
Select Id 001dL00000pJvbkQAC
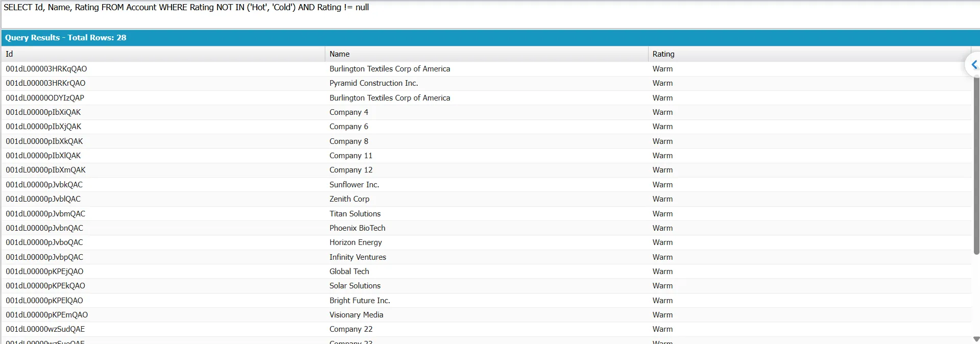(44, 185)
